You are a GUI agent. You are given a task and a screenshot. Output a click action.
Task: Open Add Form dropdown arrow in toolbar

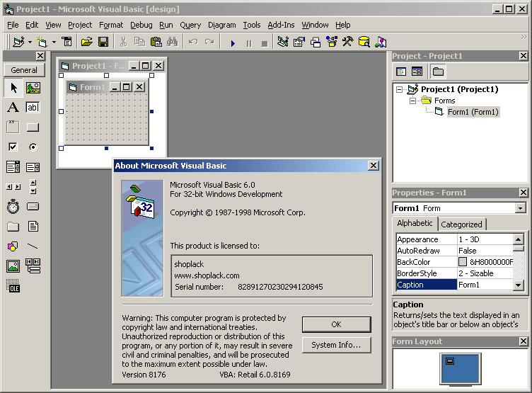click(x=54, y=42)
